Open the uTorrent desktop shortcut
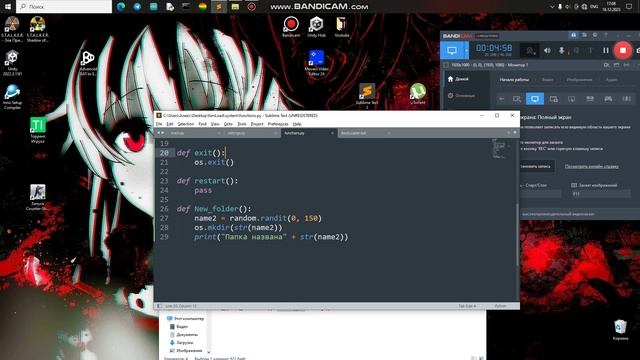 (x=418, y=93)
